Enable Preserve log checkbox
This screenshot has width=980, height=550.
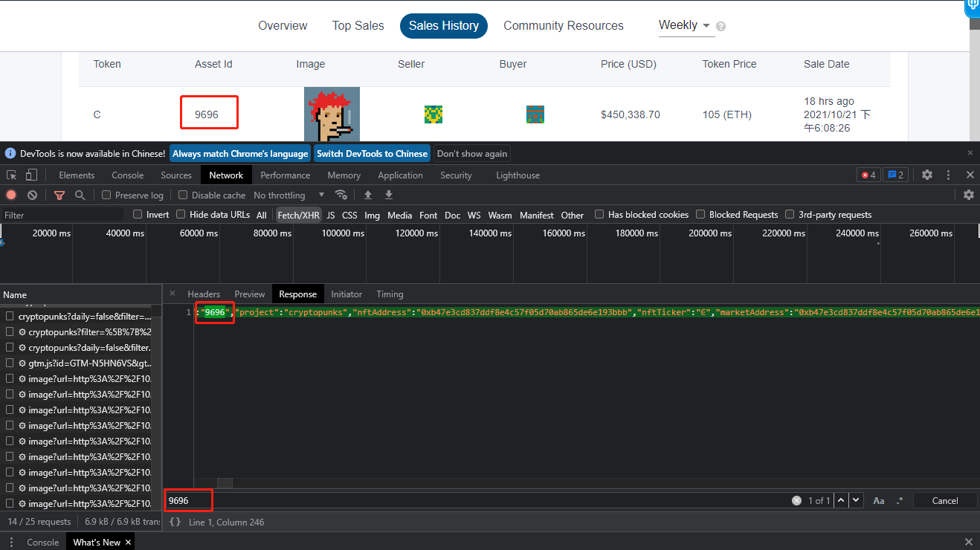point(106,195)
